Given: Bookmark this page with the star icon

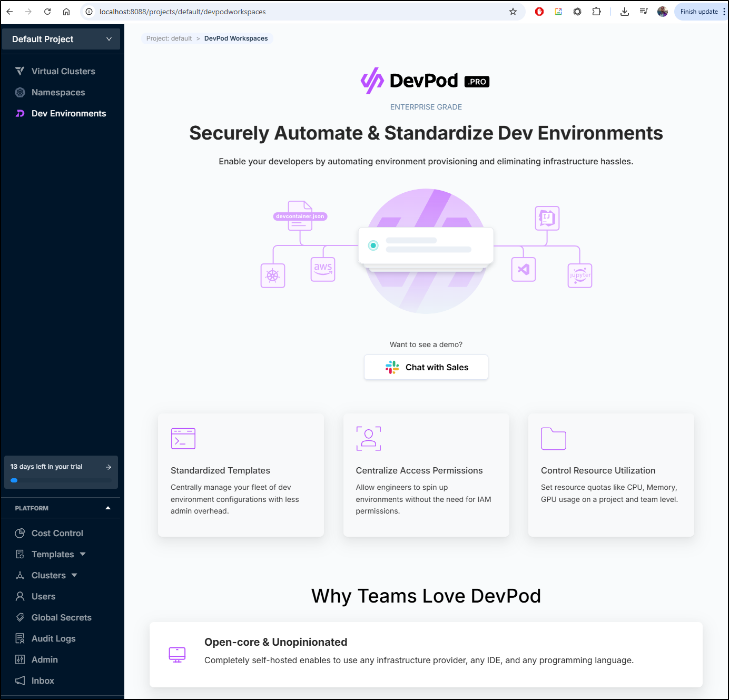Looking at the screenshot, I should coord(513,12).
